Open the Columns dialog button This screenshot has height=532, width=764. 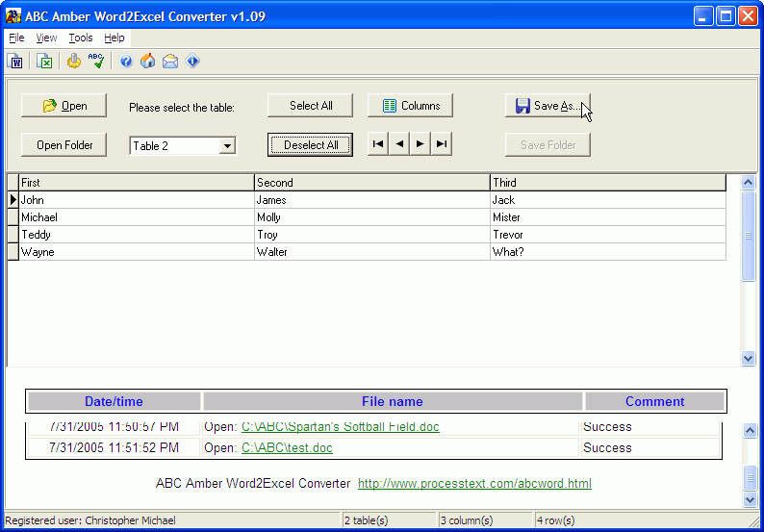(410, 106)
